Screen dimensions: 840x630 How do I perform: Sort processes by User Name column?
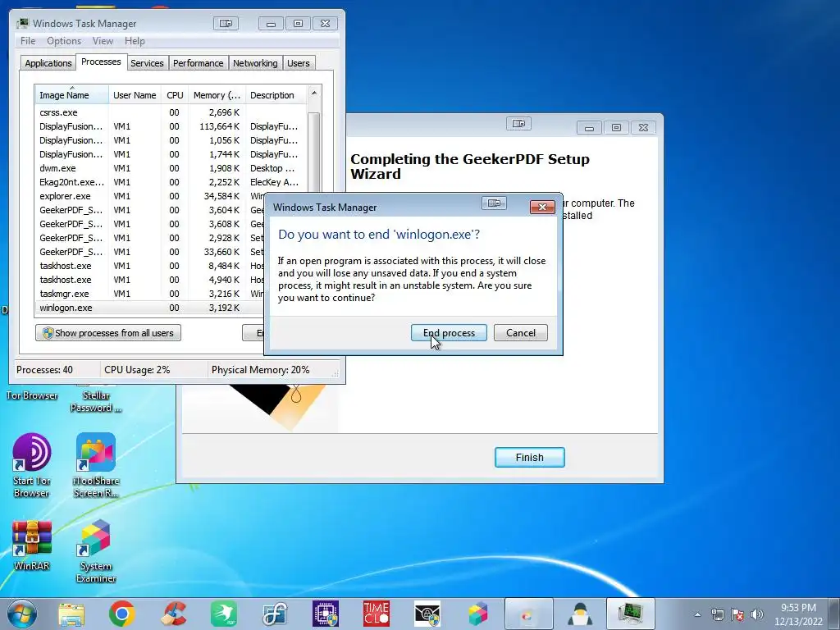point(135,95)
